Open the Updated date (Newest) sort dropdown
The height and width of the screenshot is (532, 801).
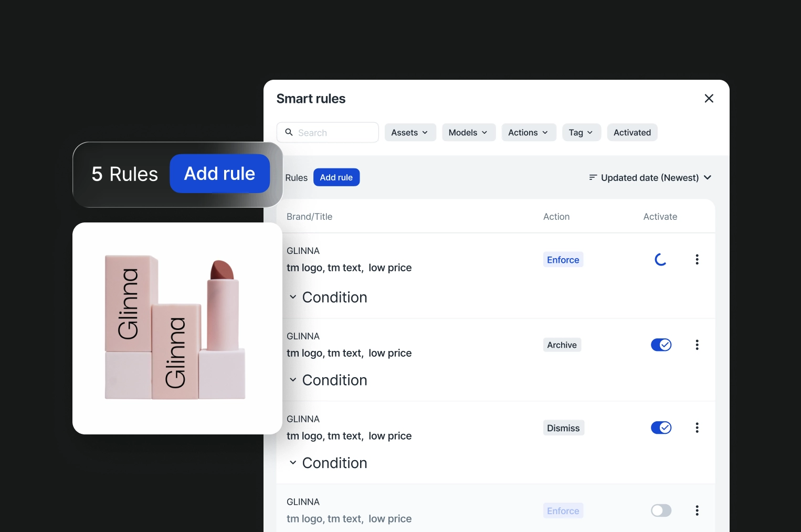pyautogui.click(x=650, y=177)
